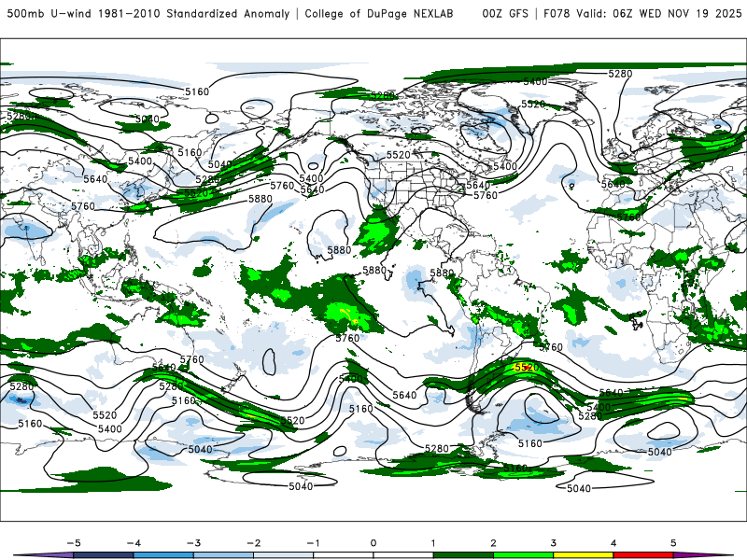Image resolution: width=747 pixels, height=560 pixels.
Task: Click the title '500mb U-wind 1981-2010 Standardized Anomaly'
Action: [148, 13]
